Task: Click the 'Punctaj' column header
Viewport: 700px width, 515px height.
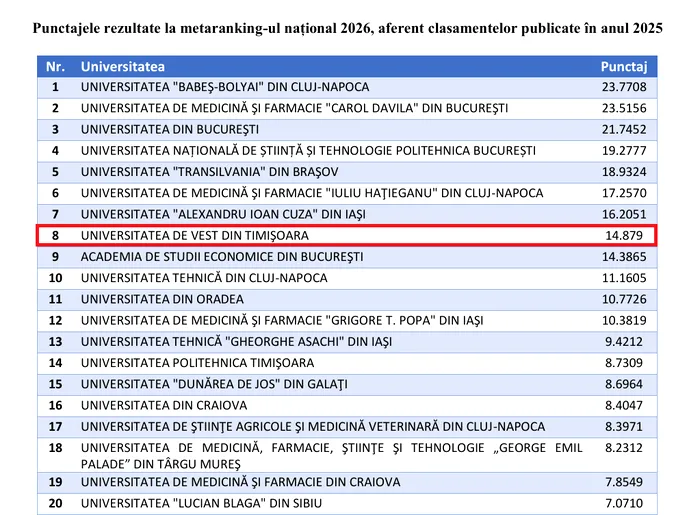Action: point(624,67)
